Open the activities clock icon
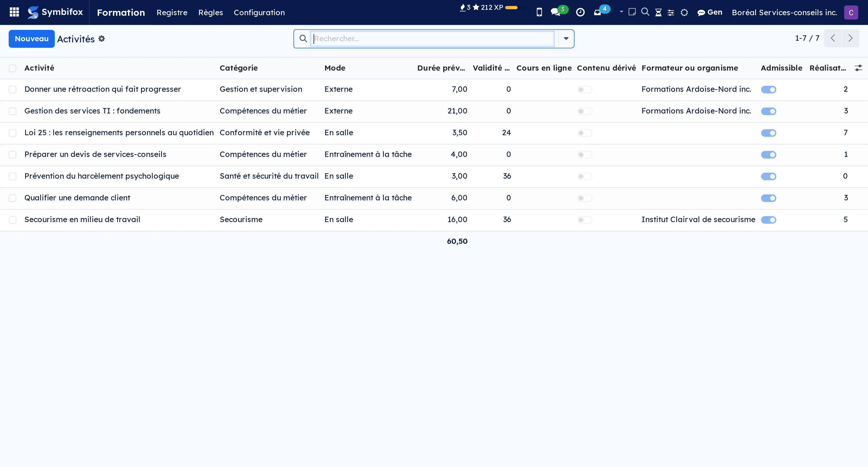868x467 pixels. pos(580,12)
